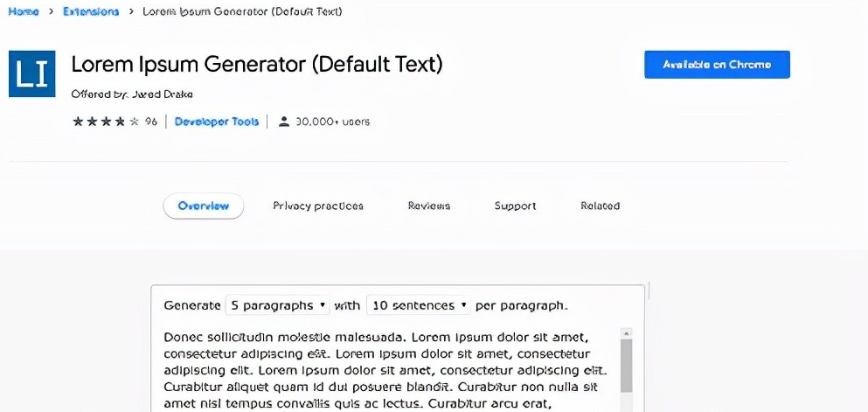This screenshot has width=868, height=412.
Task: Click the breadcrumb chevron after Extensions
Action: click(x=131, y=11)
